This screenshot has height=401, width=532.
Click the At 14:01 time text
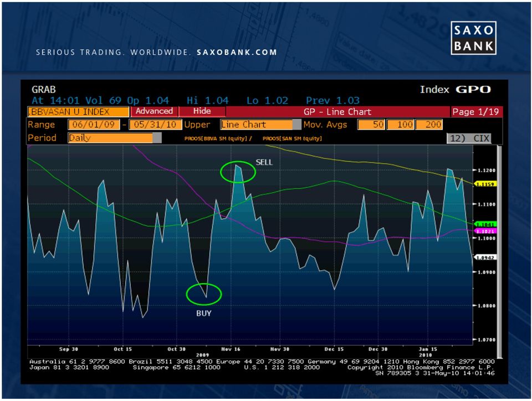point(55,101)
